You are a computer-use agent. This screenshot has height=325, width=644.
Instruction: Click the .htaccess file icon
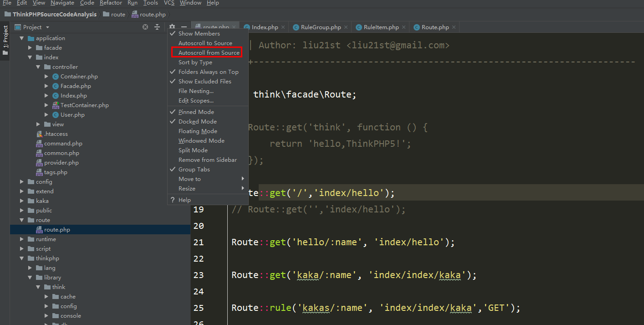coord(40,134)
